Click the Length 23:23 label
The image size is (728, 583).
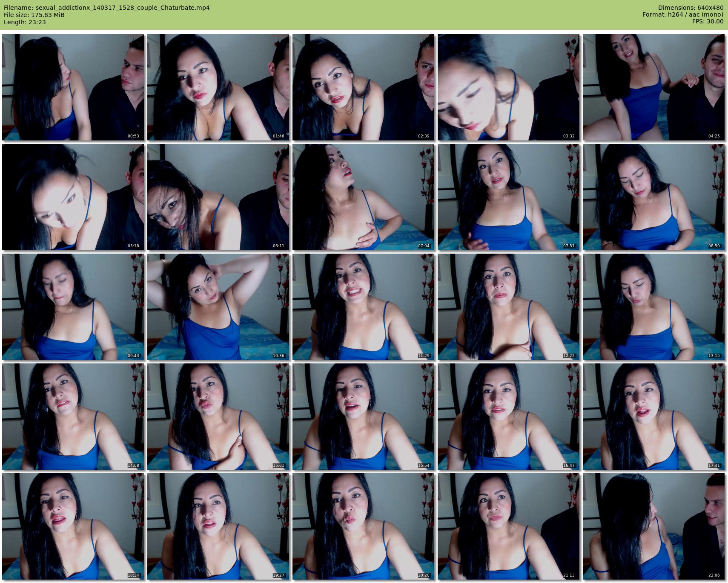tap(25, 22)
